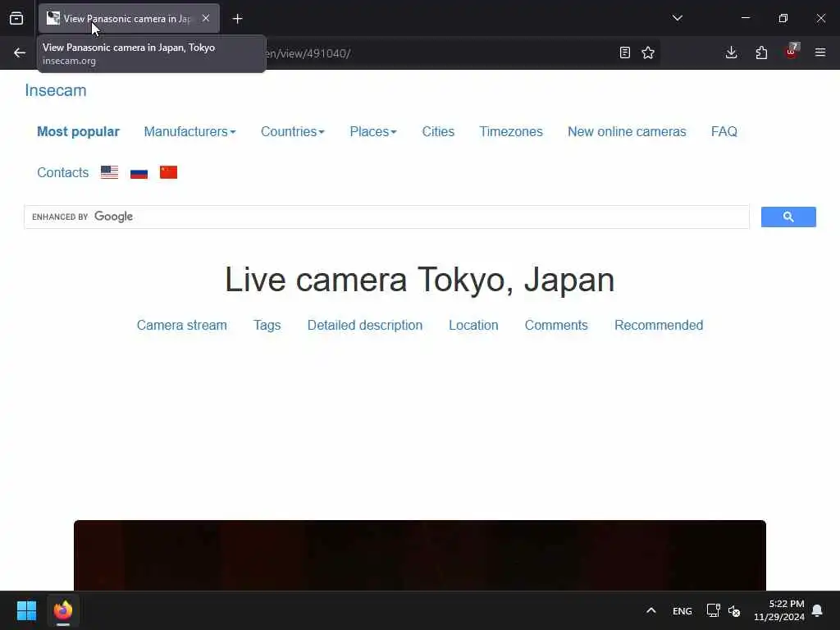The image size is (840, 630).
Task: Open New online cameras
Action: click(x=627, y=132)
